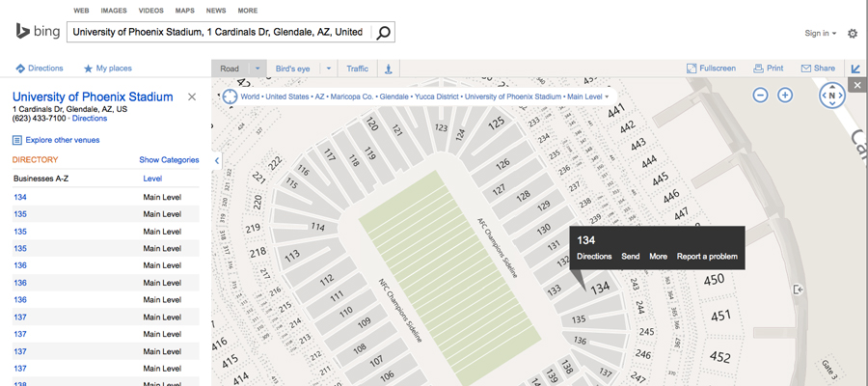Click section 113 on the map
The image size is (868, 386).
pyautogui.click(x=292, y=254)
